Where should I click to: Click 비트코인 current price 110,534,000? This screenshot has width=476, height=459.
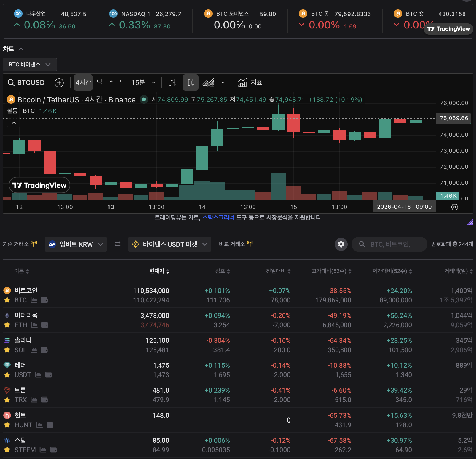coord(151,291)
